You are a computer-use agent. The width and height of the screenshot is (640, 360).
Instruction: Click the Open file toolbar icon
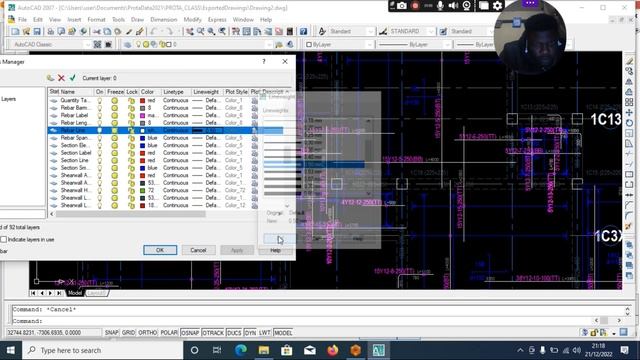[x=26, y=31]
